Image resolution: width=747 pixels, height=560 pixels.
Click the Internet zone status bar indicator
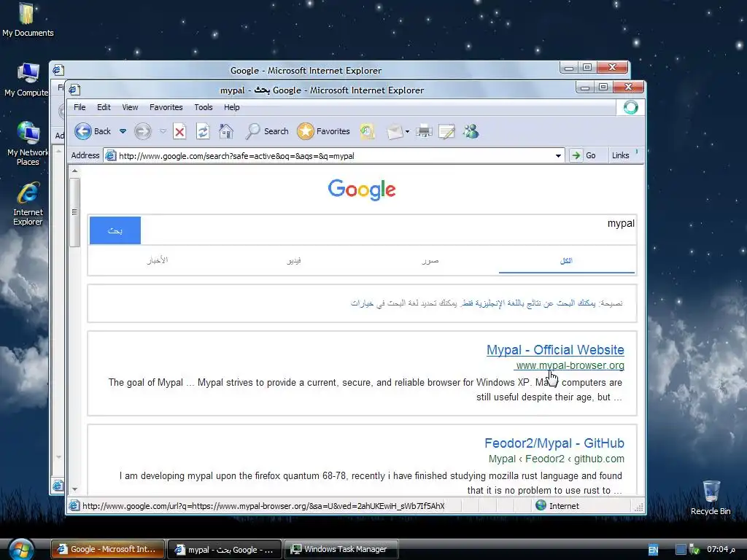tap(557, 506)
